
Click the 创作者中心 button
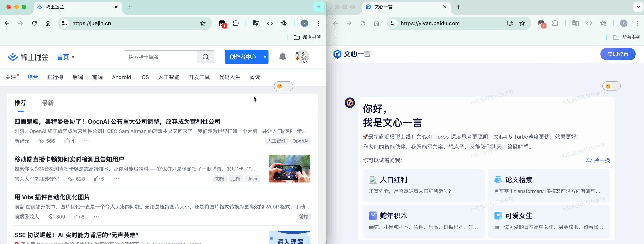click(243, 57)
